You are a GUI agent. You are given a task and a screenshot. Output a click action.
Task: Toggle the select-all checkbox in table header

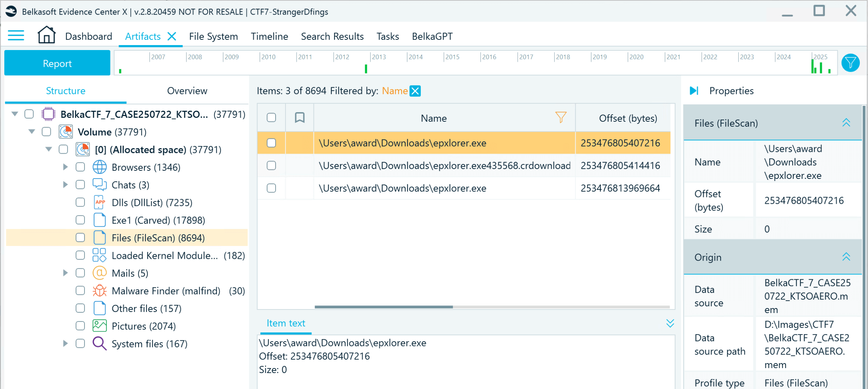(271, 117)
